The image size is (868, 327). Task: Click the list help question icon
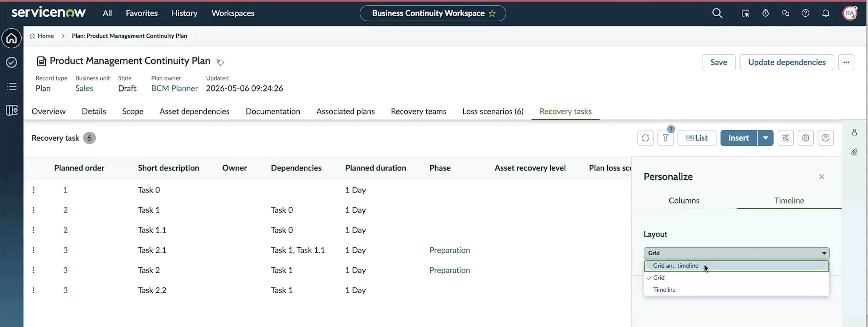pyautogui.click(x=825, y=138)
